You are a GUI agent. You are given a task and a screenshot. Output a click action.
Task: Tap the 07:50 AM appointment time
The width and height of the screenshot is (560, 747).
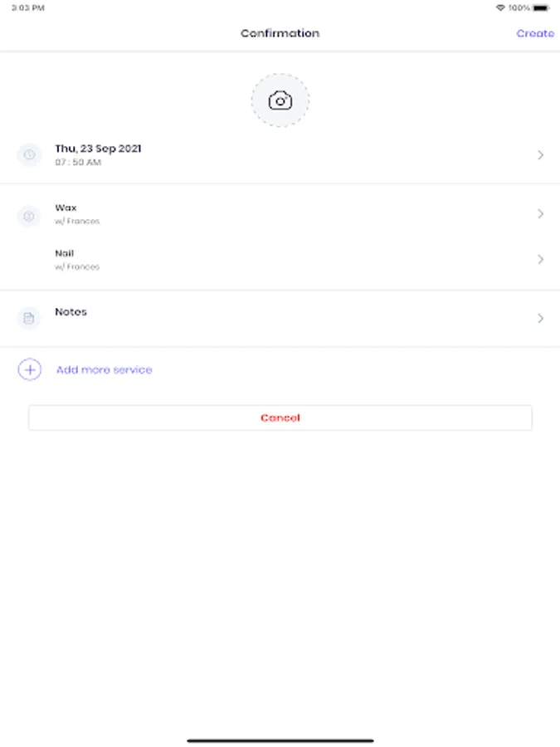(78, 164)
